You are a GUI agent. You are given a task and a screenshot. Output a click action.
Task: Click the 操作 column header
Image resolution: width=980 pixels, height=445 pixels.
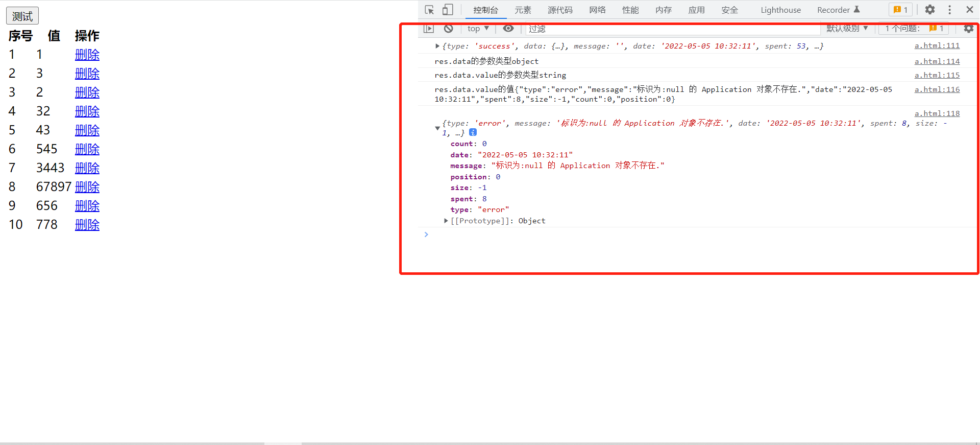pyautogui.click(x=87, y=36)
